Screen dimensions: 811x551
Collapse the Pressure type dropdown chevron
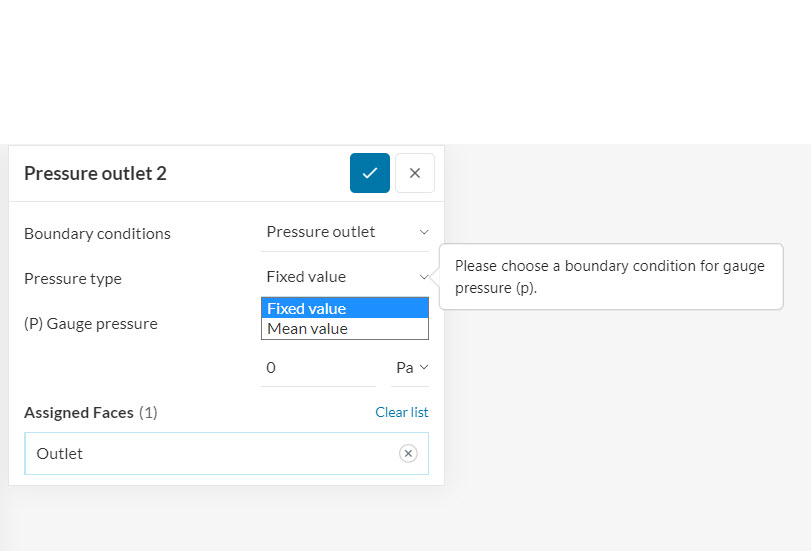(x=424, y=277)
